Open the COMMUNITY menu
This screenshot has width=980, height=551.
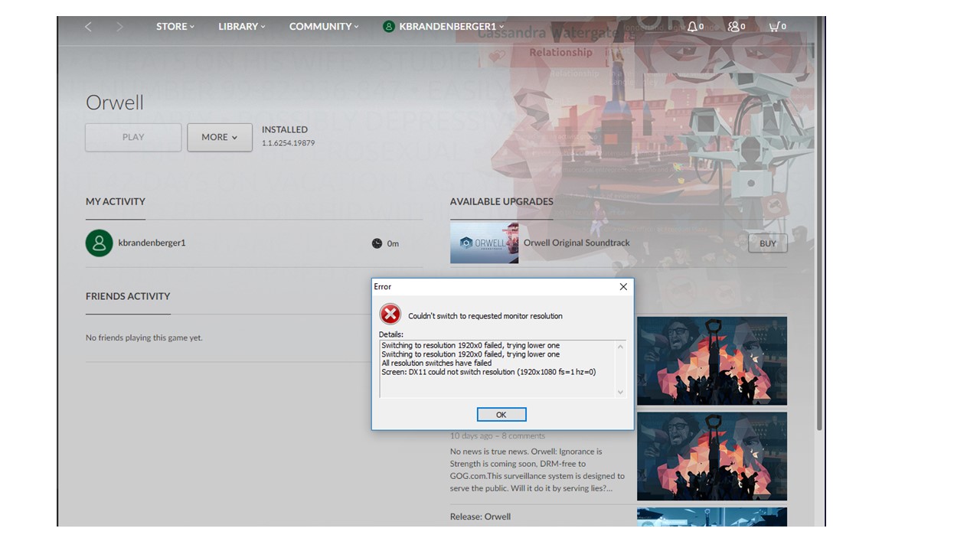[324, 26]
